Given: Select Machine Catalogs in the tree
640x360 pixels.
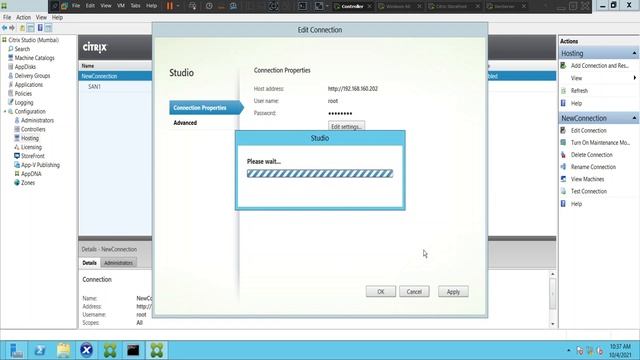Looking at the screenshot, I should coord(34,58).
